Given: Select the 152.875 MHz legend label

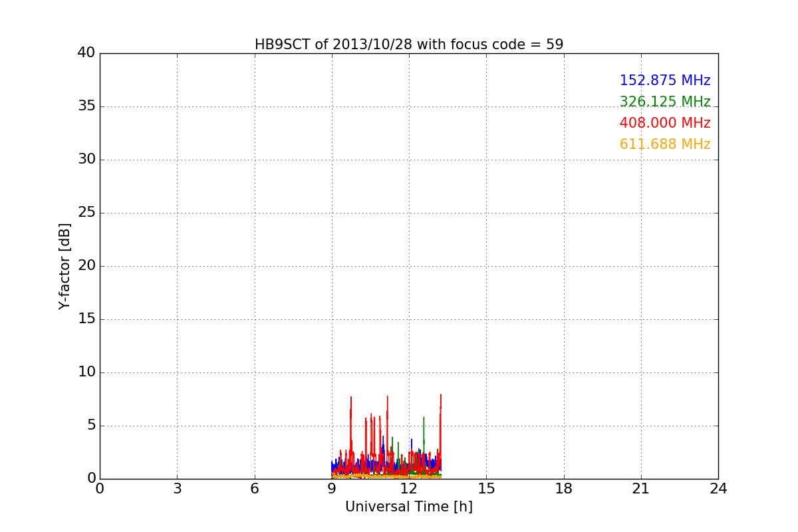Looking at the screenshot, I should tap(665, 80).
